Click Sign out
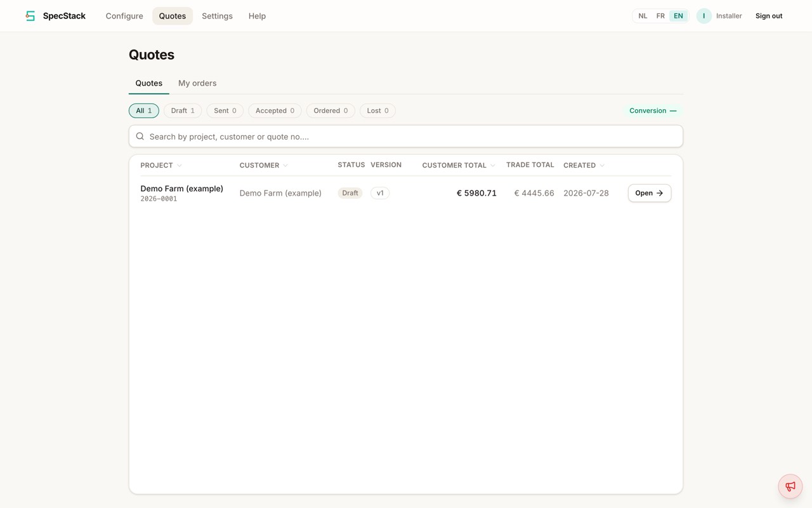The width and height of the screenshot is (812, 508). point(769,16)
